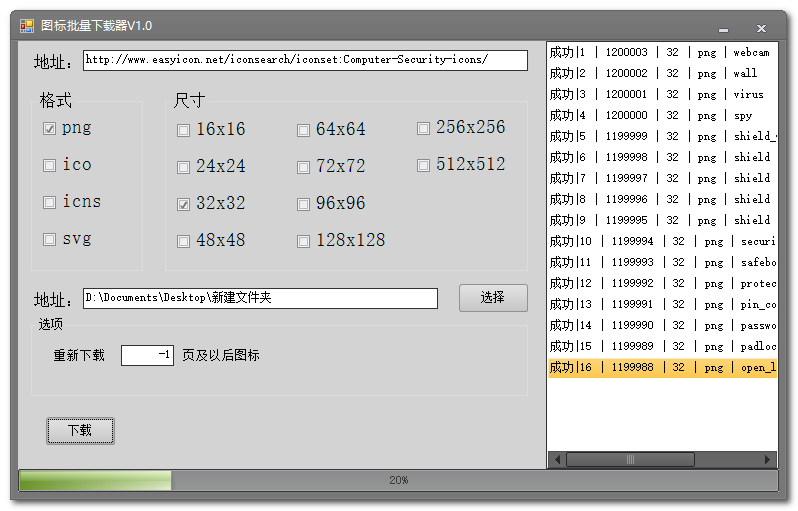
Task: Uncheck the 32x32 size option
Action: 183,204
